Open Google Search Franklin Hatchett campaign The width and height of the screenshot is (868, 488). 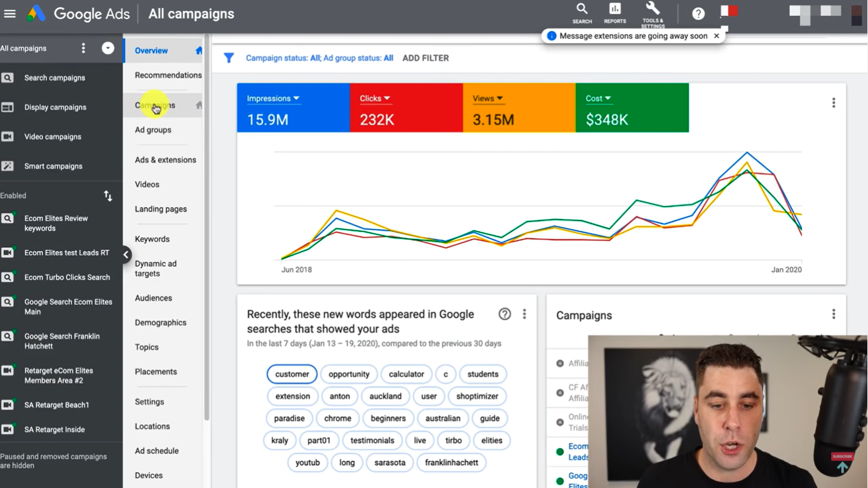[61, 341]
